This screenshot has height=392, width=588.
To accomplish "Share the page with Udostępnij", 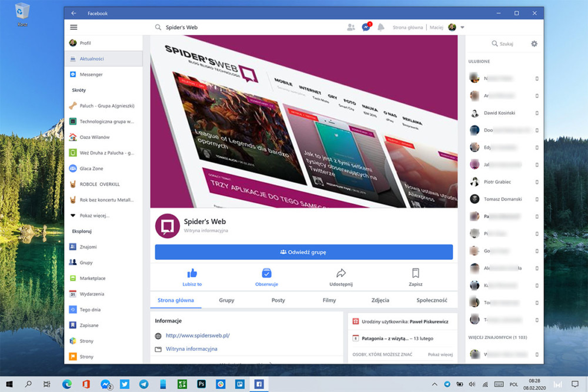I will coord(341,277).
